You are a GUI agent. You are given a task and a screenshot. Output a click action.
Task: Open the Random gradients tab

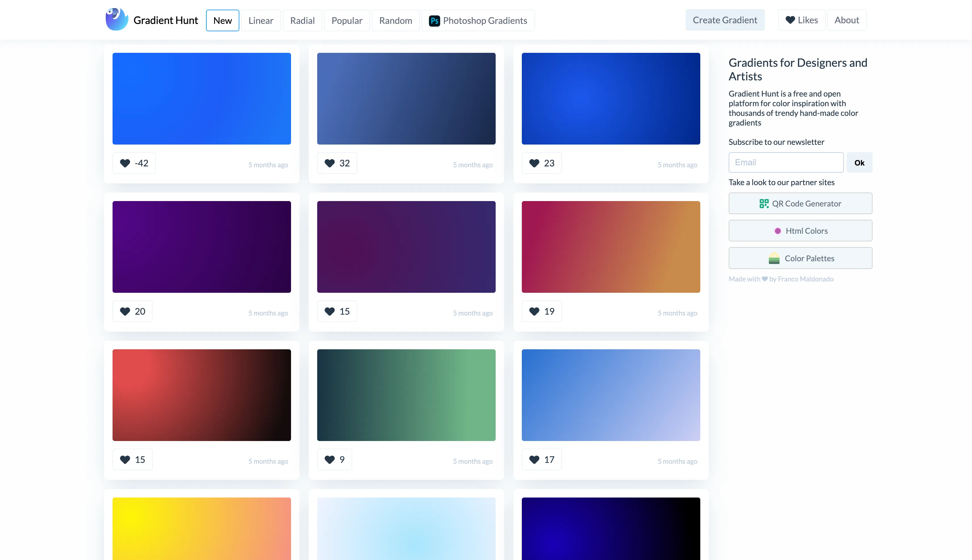395,20
